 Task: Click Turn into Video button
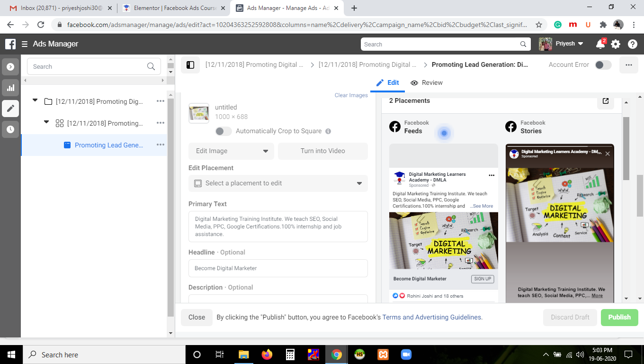pos(323,151)
